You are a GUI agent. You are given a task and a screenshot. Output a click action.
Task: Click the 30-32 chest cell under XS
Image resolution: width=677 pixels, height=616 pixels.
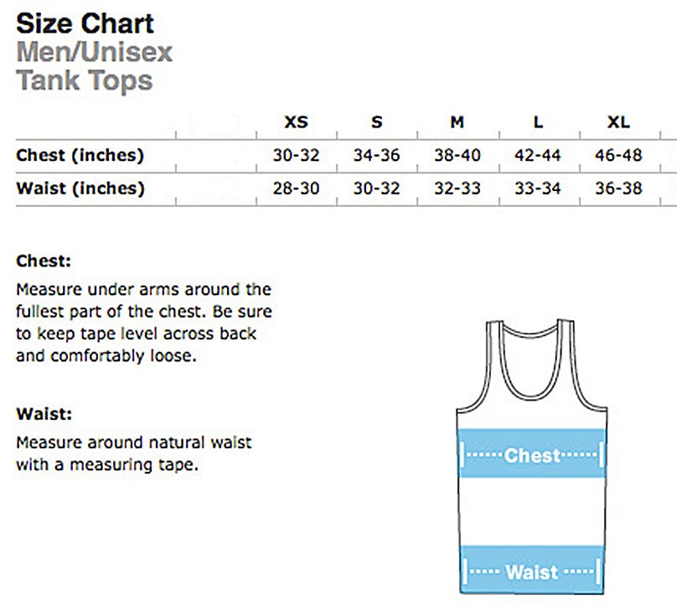pos(297,155)
